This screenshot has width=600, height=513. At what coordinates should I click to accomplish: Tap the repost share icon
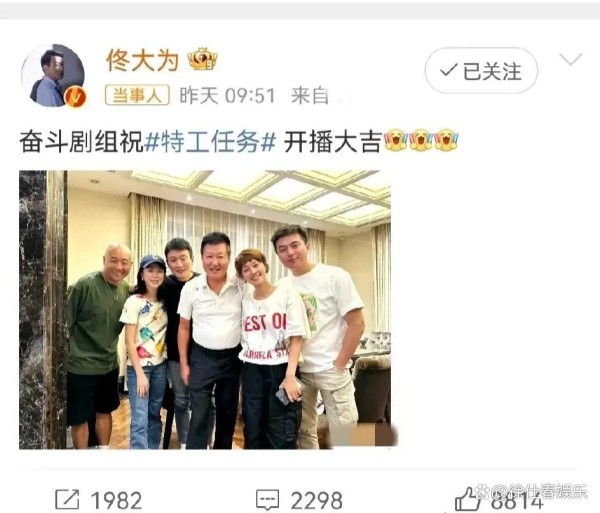click(67, 500)
